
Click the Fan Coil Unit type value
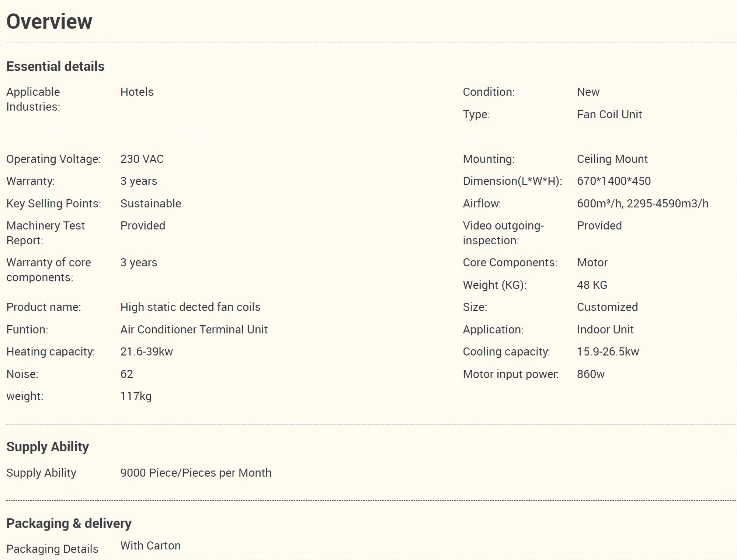coord(609,114)
